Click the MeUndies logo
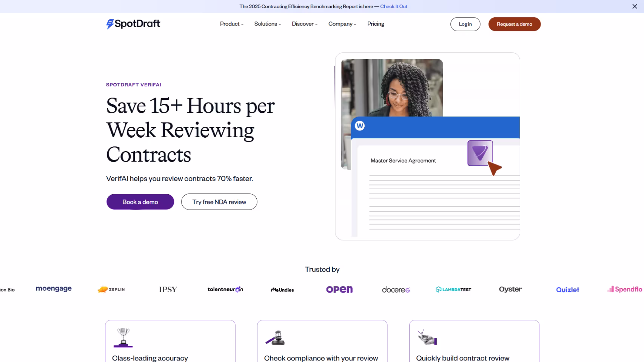Screen dimensions: 644x362 282,290
